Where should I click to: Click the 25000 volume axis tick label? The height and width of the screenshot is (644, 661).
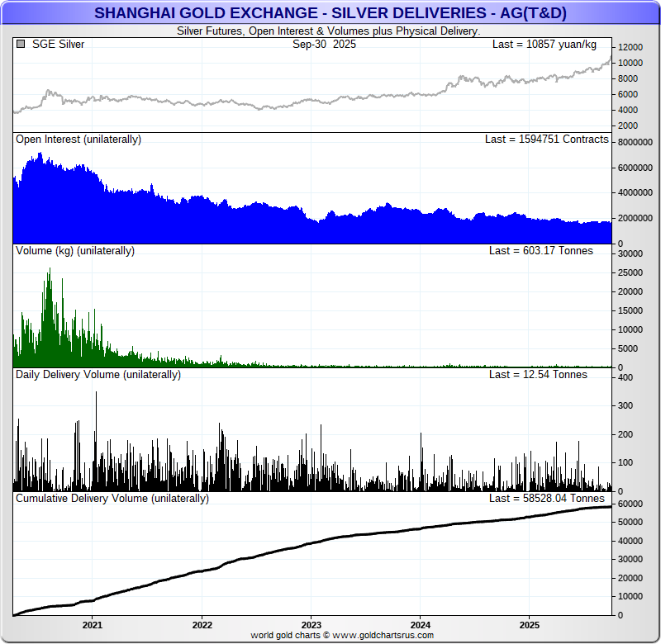(x=630, y=273)
